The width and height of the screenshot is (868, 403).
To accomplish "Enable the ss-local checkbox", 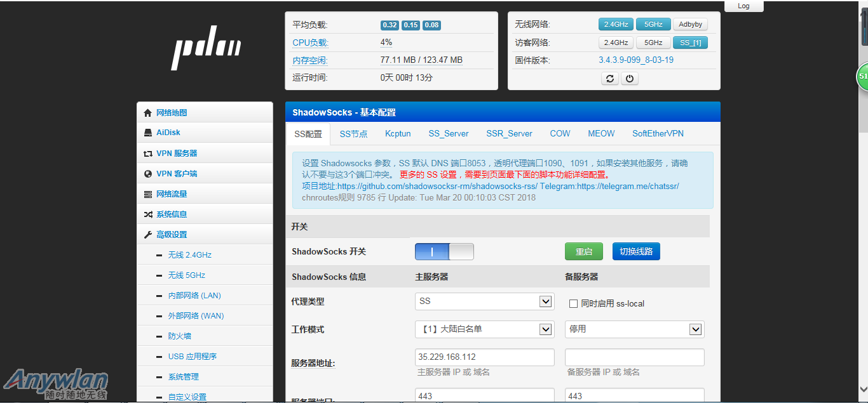I will (573, 304).
